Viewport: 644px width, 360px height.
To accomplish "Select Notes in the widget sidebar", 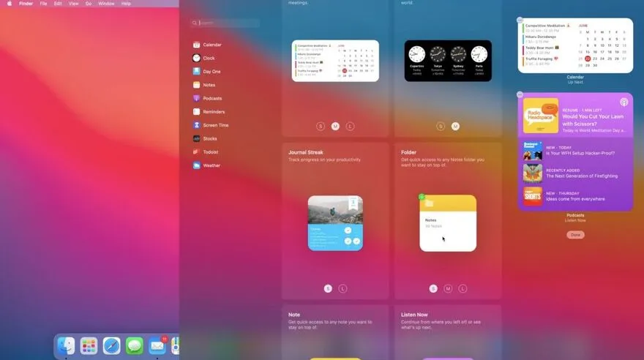I will pyautogui.click(x=204, y=85).
